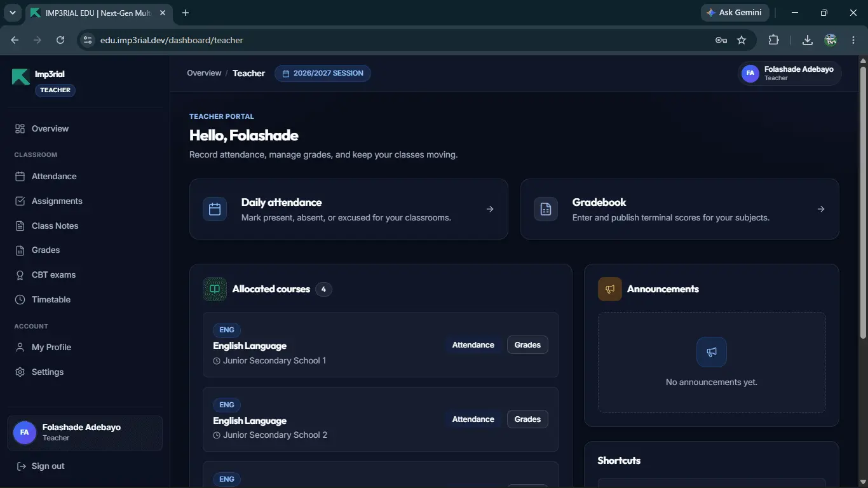This screenshot has height=488, width=868.
Task: Click the Announcements megaphone header icon
Action: pyautogui.click(x=610, y=289)
